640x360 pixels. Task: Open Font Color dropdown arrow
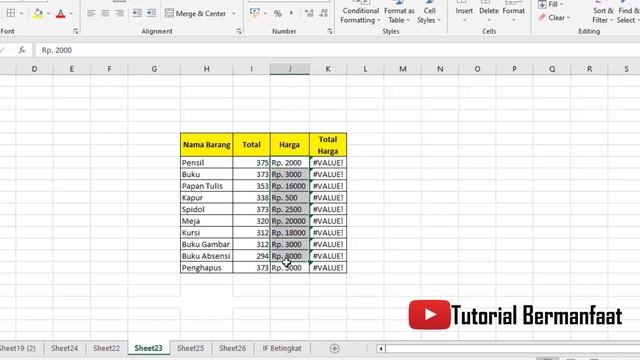[71, 13]
